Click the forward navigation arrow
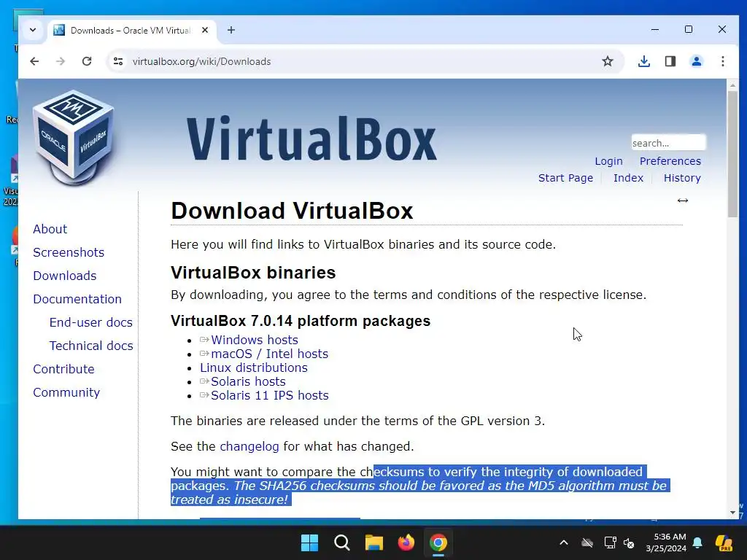Viewport: 747px width, 560px height. (61, 61)
